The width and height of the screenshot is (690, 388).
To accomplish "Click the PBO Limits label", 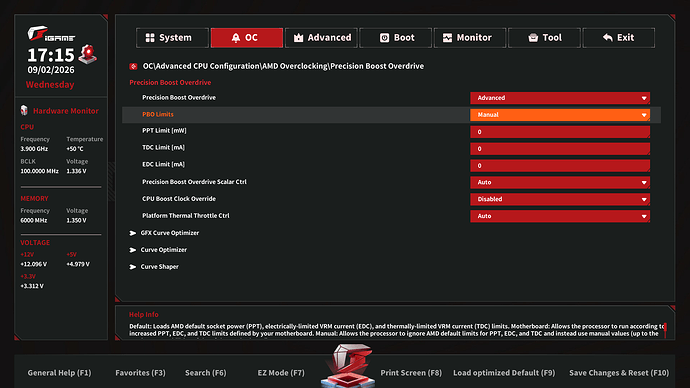I will 158,114.
